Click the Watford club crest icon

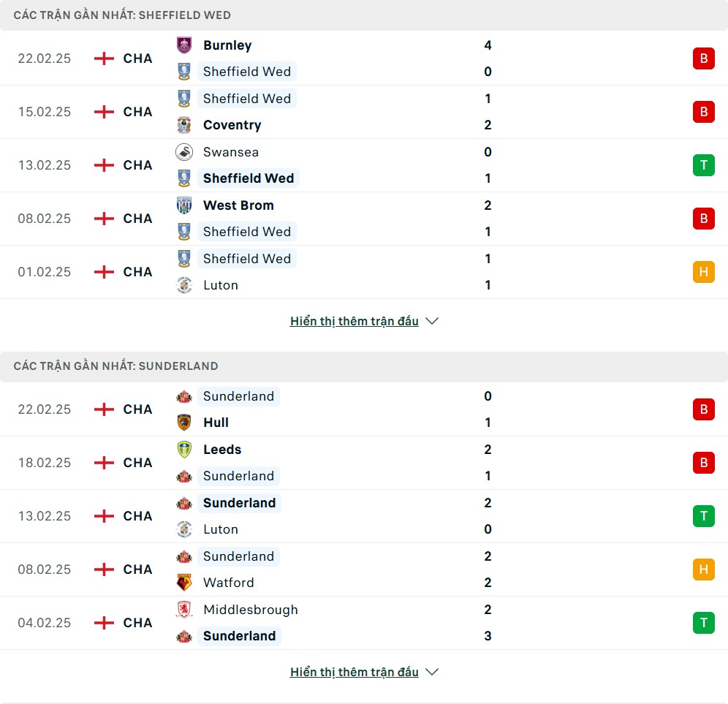coord(184,583)
